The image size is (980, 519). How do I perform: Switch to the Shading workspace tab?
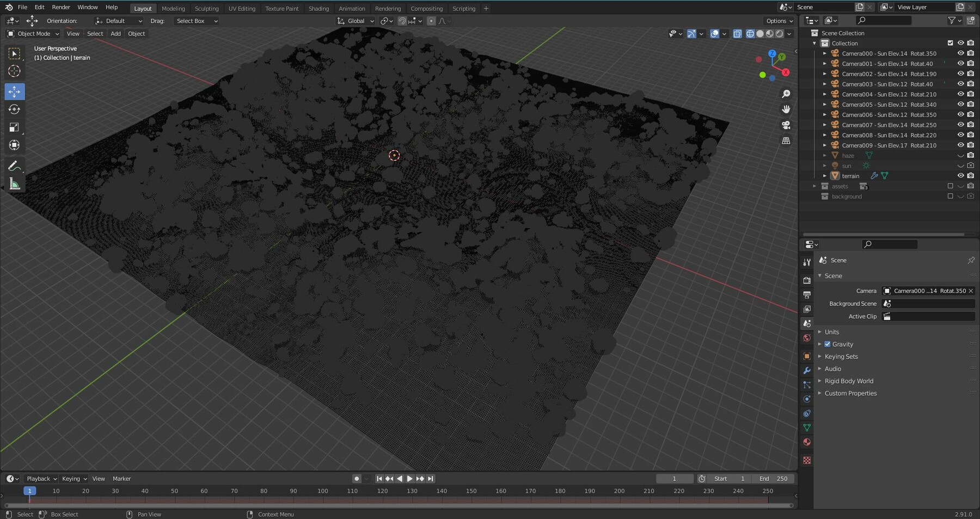point(318,8)
